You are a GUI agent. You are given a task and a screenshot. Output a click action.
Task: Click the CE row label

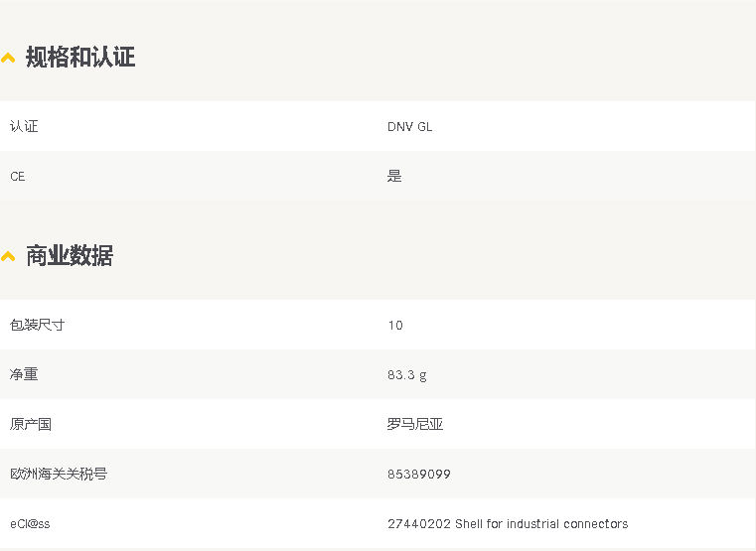(17, 177)
